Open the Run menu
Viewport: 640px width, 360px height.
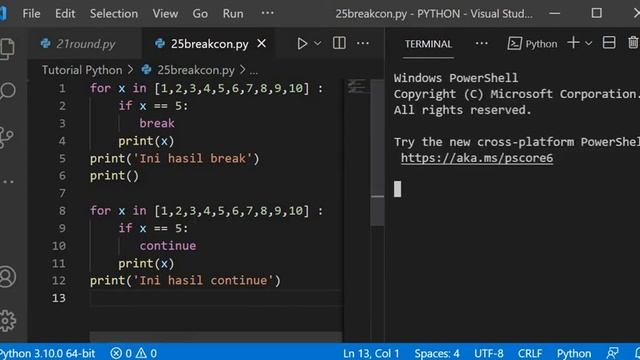tap(233, 13)
